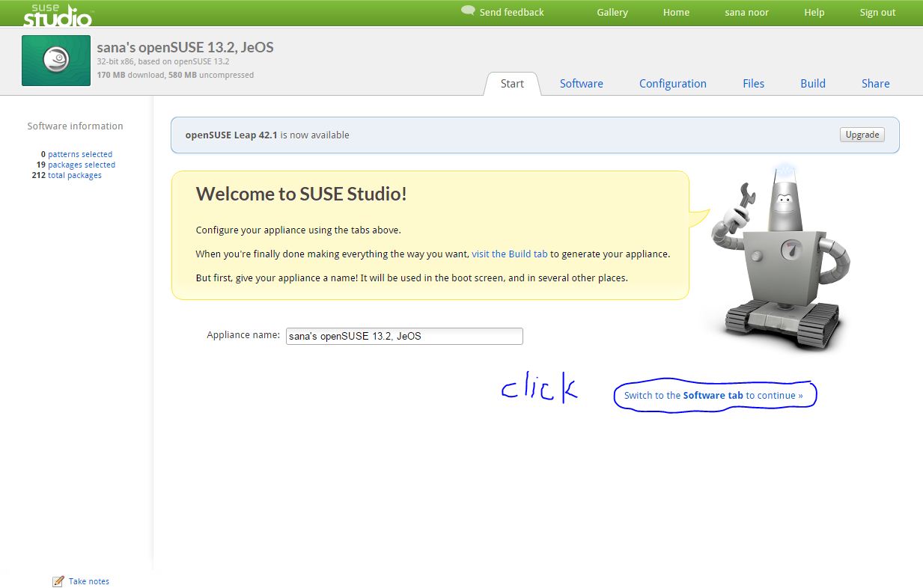Follow the visit the Build tab link
923x588 pixels.
pyautogui.click(x=510, y=254)
